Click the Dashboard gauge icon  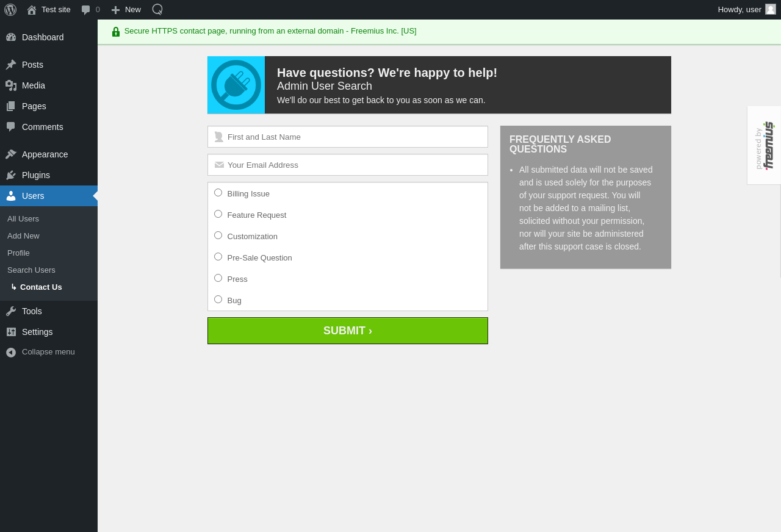[11, 37]
